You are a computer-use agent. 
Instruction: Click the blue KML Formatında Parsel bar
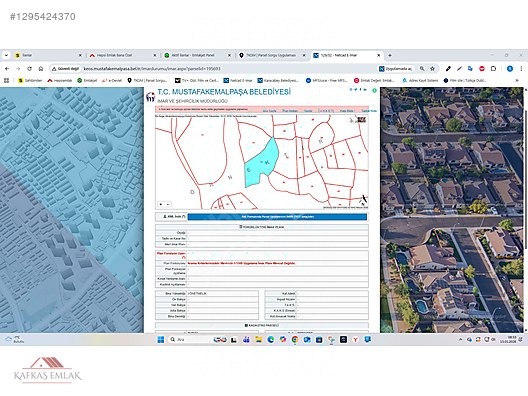click(277, 217)
